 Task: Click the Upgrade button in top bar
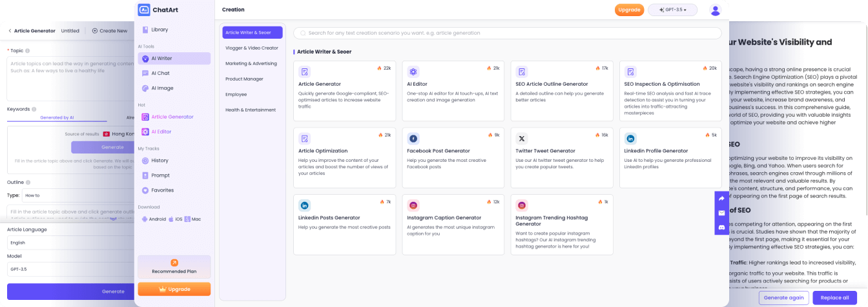point(629,10)
